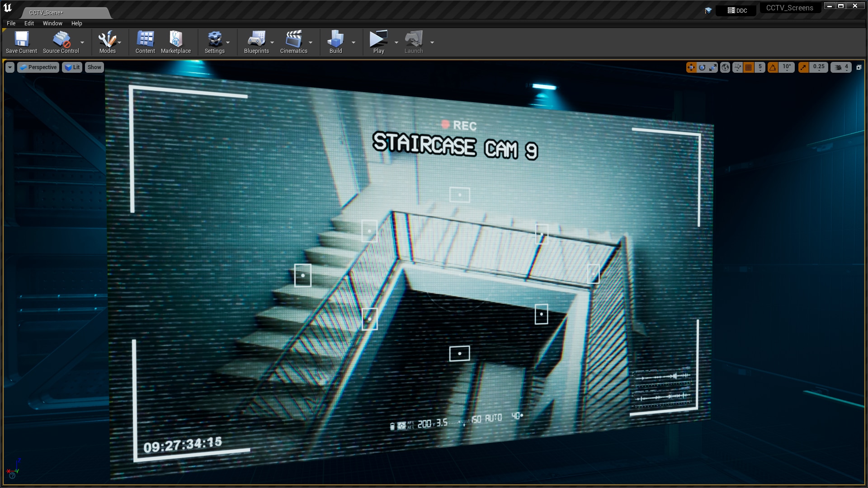Open the Show flags dropdown
Image resolution: width=868 pixels, height=488 pixels.
tap(94, 67)
